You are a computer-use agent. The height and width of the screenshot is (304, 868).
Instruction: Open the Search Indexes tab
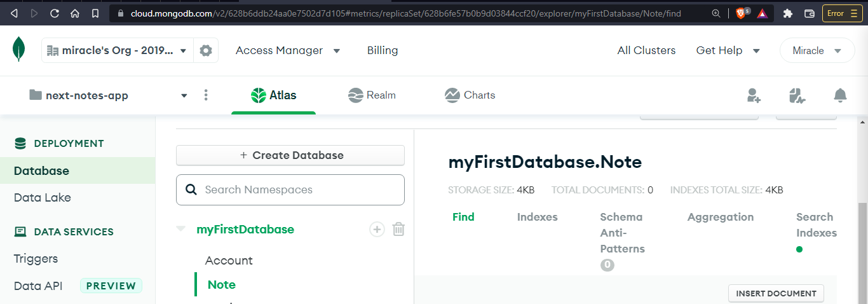[x=816, y=232]
